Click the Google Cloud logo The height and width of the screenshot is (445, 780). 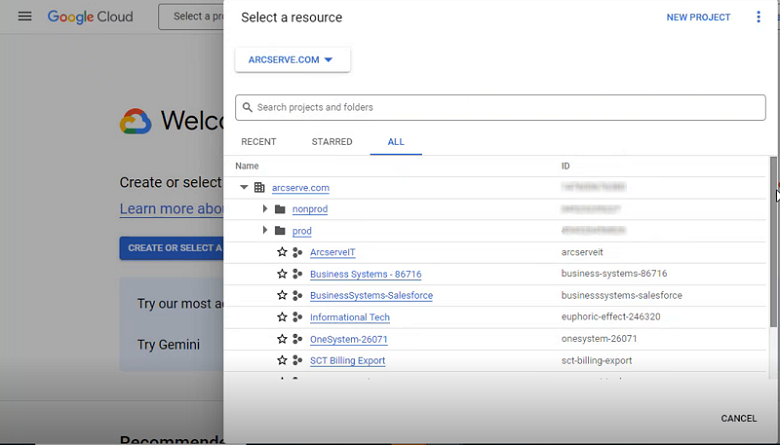(90, 17)
